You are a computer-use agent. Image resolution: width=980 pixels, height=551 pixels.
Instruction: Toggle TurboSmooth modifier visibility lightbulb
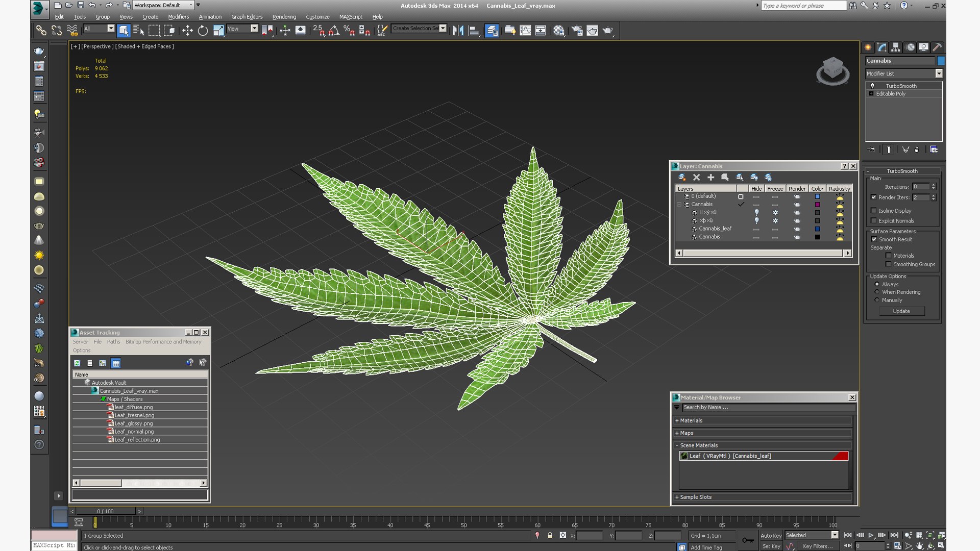tap(872, 86)
